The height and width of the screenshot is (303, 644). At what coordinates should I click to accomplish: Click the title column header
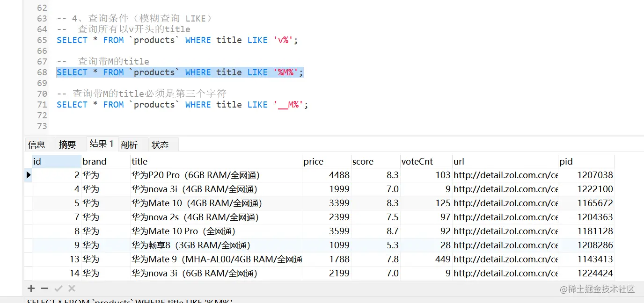point(216,161)
